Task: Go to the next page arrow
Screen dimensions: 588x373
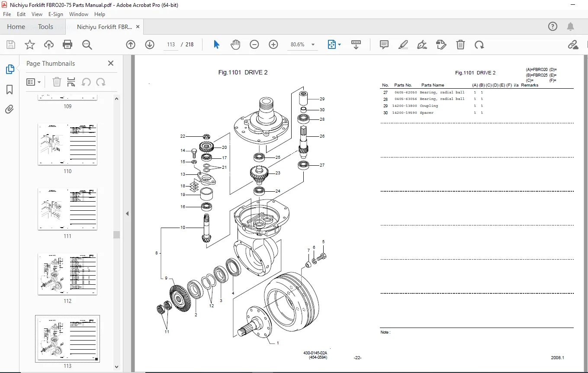Action: (x=150, y=45)
